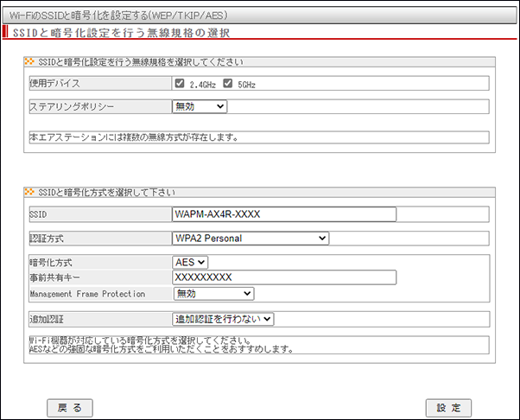Expand the Management Frame Protection dropdown
The width and height of the screenshot is (520, 420).
[213, 294]
